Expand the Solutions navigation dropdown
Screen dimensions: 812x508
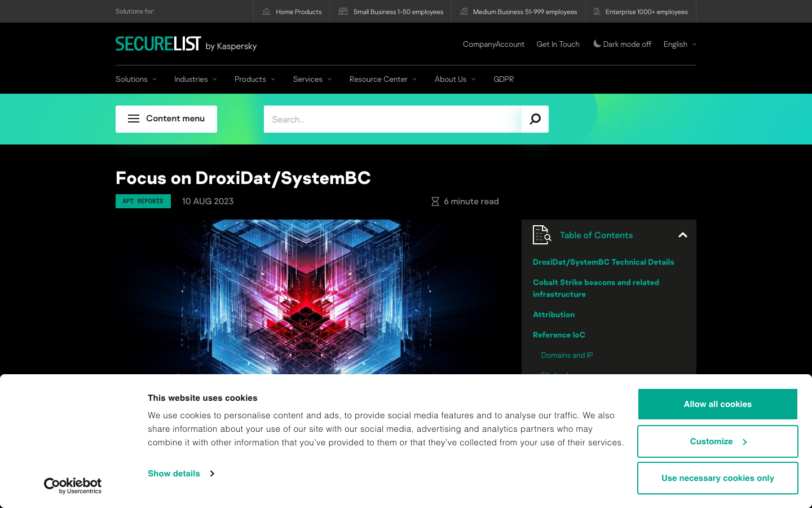click(135, 79)
